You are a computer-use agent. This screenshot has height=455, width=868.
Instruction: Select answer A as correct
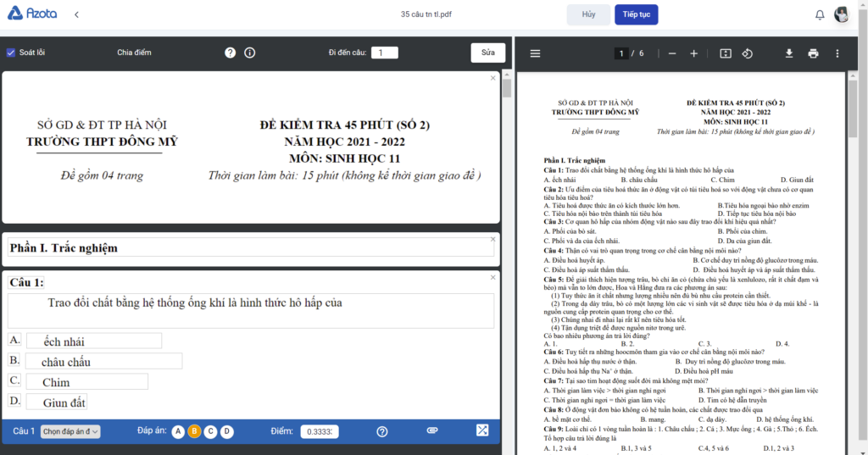178,432
